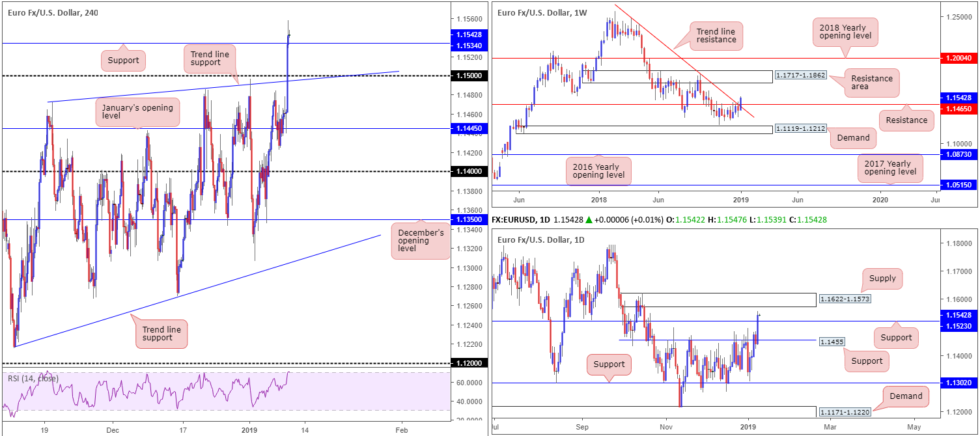Viewport: 980px width, 436px height.
Task: Click the 40.0000 value on the RSI scale
Action: pyautogui.click(x=468, y=402)
